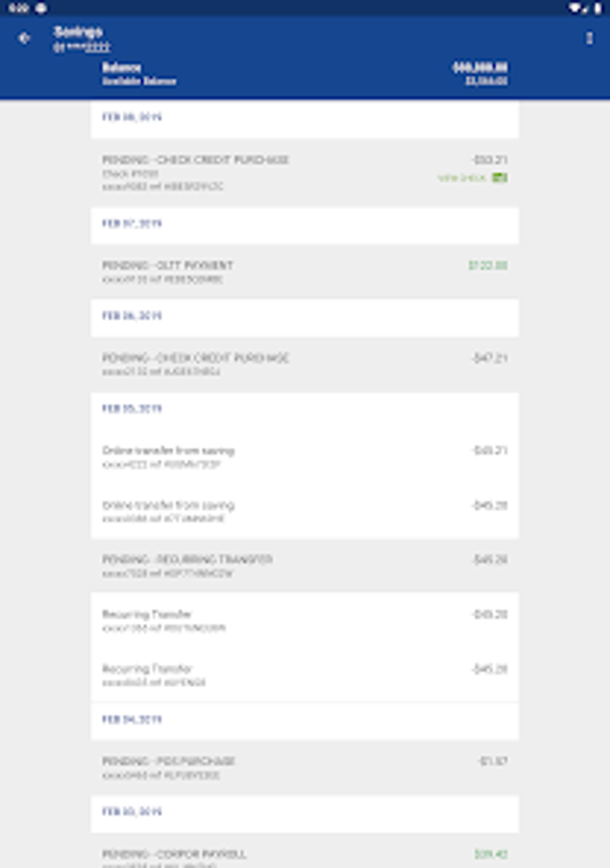The image size is (610, 868).
Task: Tap the Wi-Fi status bar icon
Action: point(575,8)
